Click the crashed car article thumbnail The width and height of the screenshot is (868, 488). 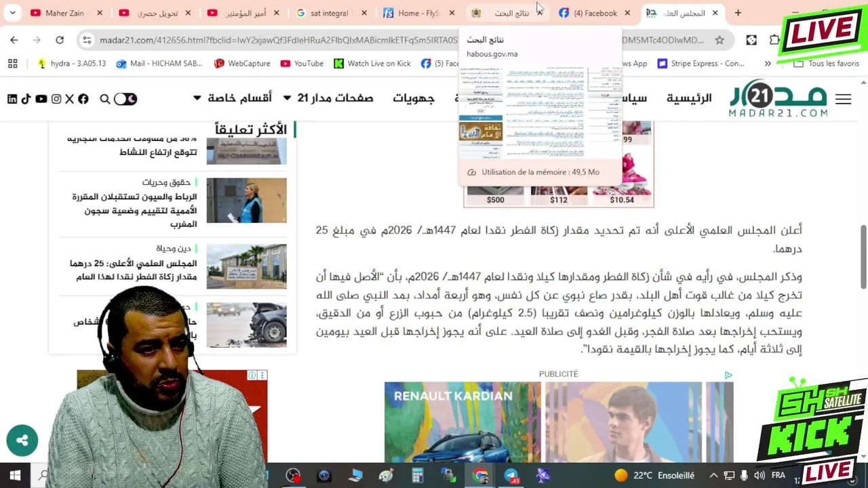pyautogui.click(x=246, y=325)
